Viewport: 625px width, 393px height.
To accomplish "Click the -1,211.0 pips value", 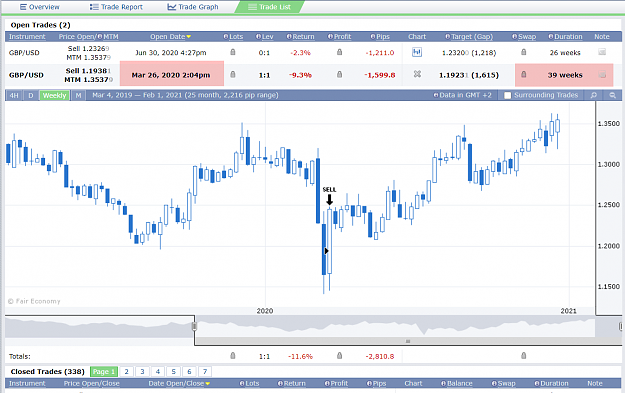I will point(379,53).
